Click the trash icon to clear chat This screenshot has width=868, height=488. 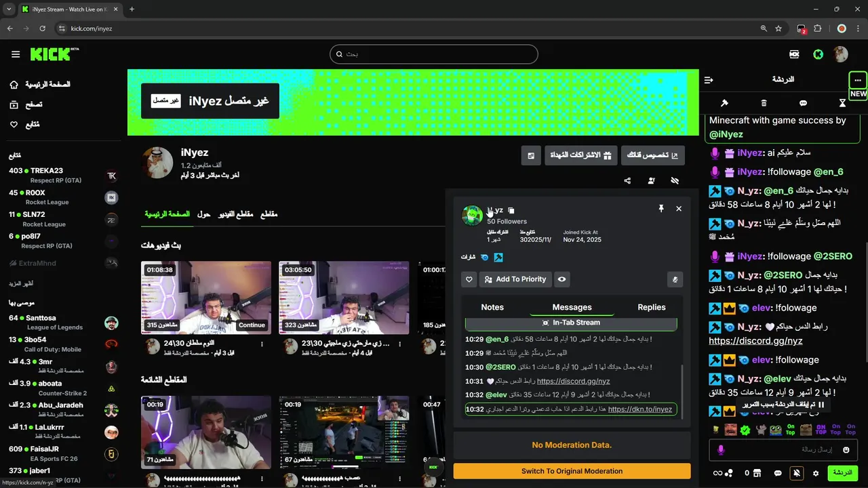764,103
